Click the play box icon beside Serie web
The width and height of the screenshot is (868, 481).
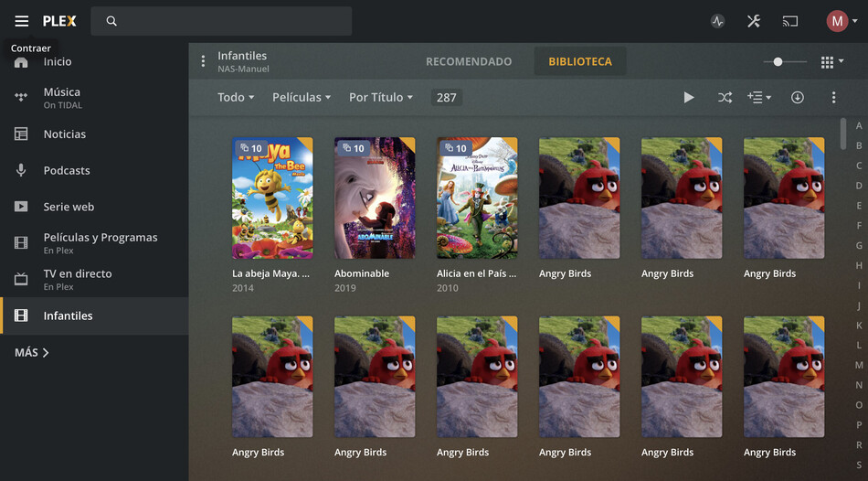click(21, 207)
